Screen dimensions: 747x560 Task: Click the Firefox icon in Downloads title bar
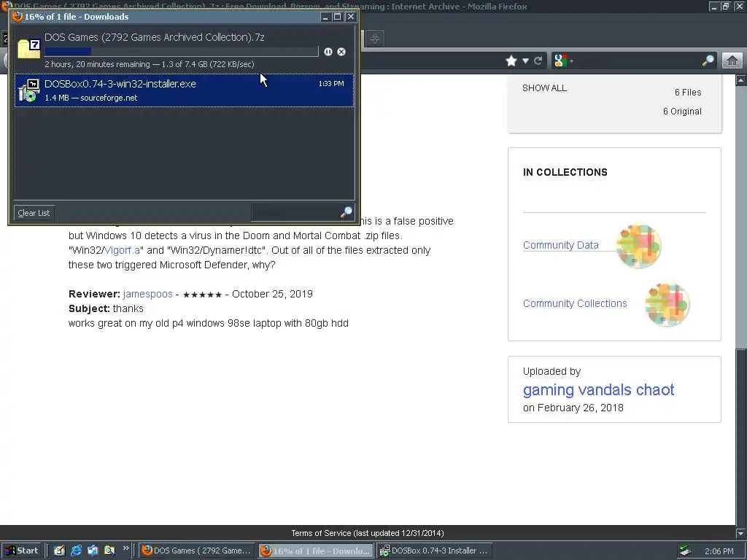tap(18, 17)
